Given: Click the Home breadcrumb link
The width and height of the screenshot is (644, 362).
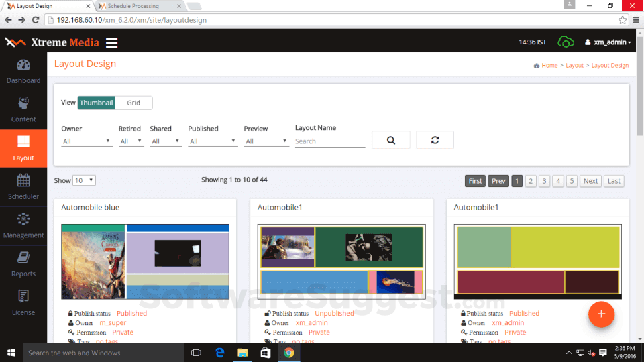Looking at the screenshot, I should (549, 66).
